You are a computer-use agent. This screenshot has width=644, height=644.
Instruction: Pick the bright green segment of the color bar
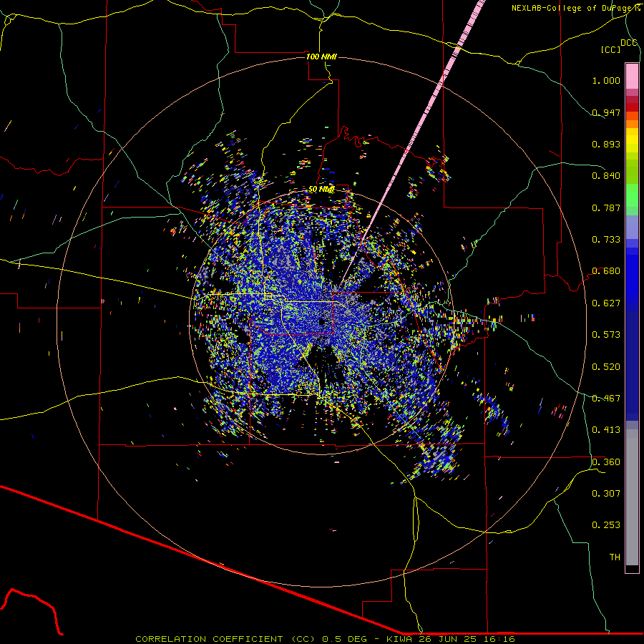click(632, 195)
